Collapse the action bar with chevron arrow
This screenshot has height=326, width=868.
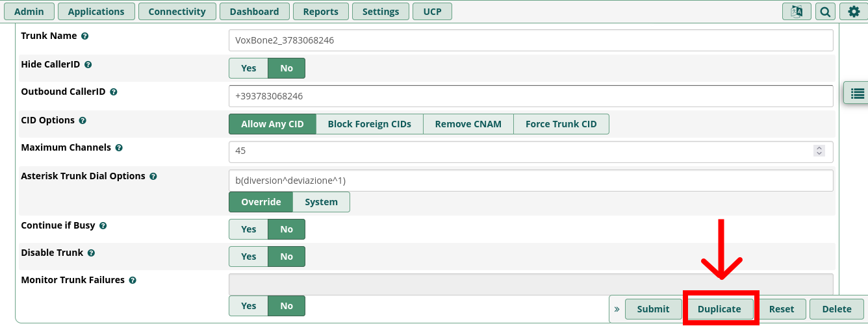tap(617, 309)
